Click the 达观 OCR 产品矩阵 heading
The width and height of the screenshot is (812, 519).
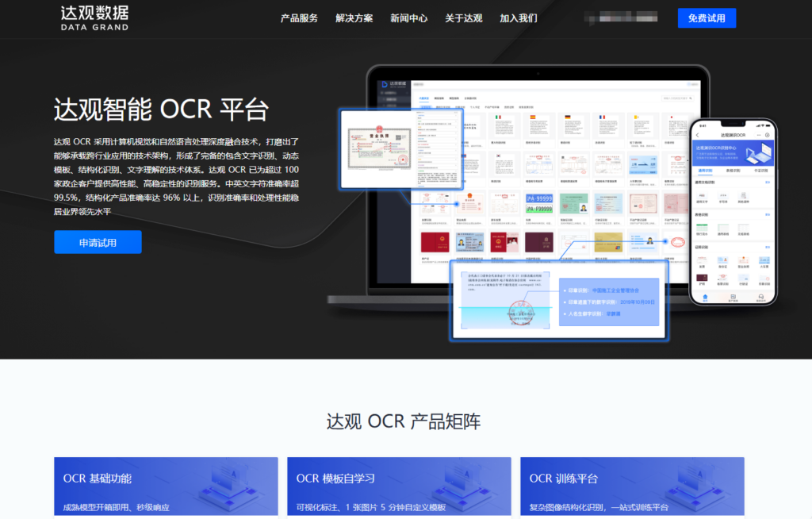(x=404, y=421)
